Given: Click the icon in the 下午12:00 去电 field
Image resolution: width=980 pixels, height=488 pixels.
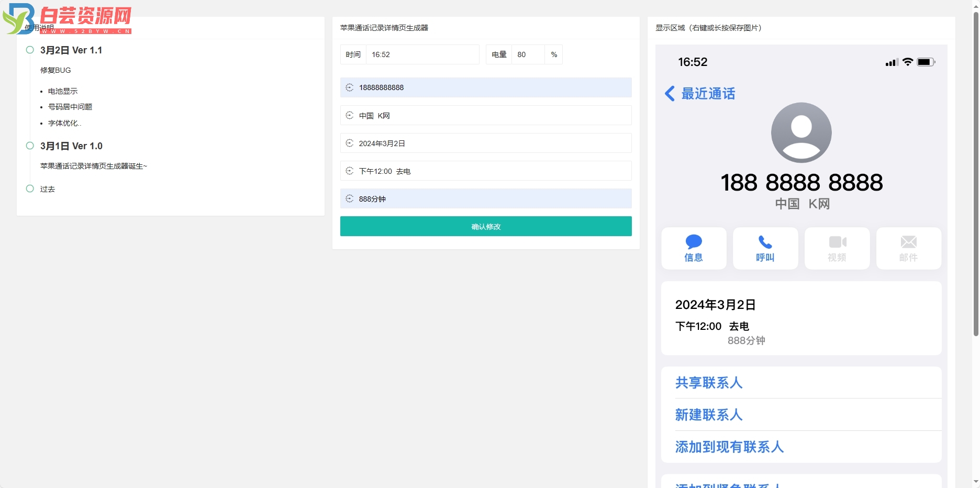Looking at the screenshot, I should pyautogui.click(x=350, y=171).
